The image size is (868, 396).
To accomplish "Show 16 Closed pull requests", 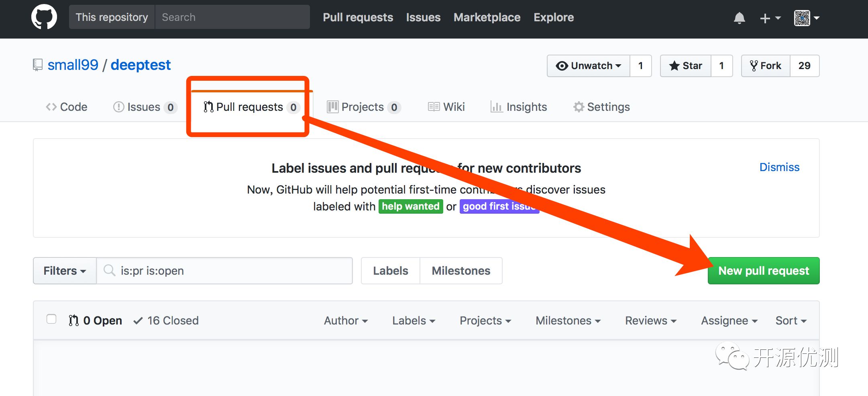I will coord(166,320).
